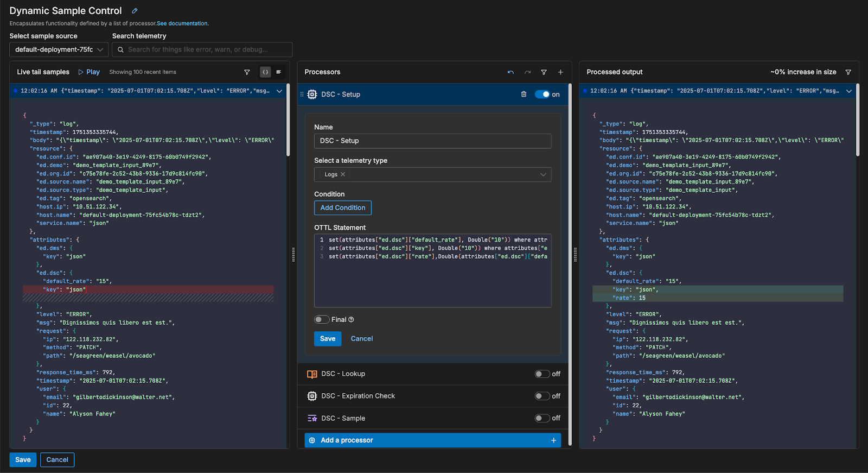This screenshot has height=473, width=868.
Task: Click the undo arrow in Processors header
Action: [510, 72]
